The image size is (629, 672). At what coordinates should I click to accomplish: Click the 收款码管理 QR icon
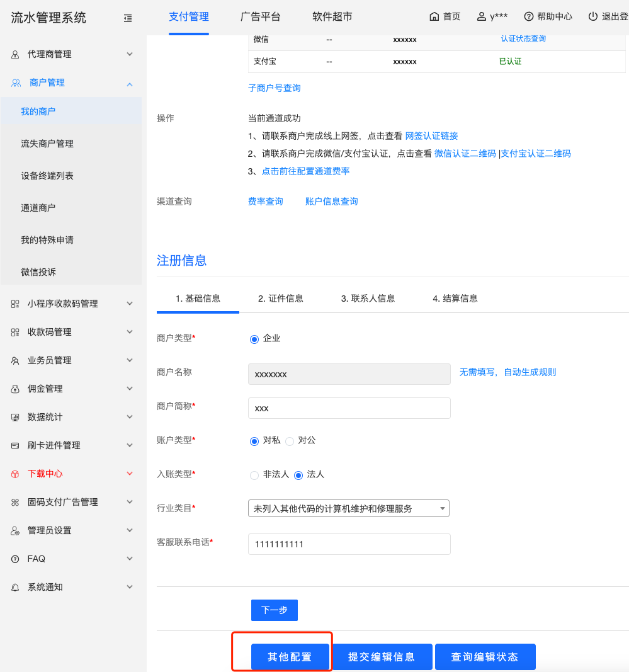click(15, 332)
